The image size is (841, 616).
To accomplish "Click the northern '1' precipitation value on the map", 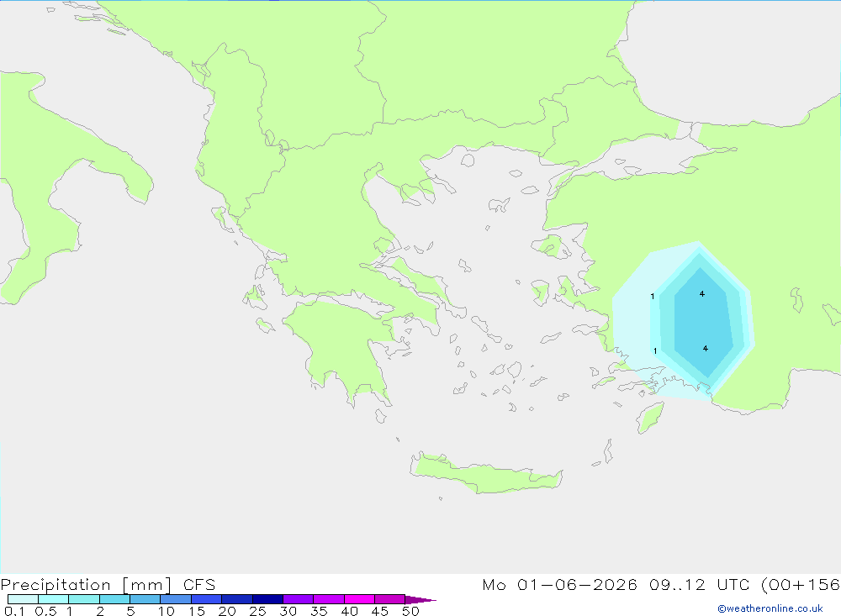I will coord(653,297).
